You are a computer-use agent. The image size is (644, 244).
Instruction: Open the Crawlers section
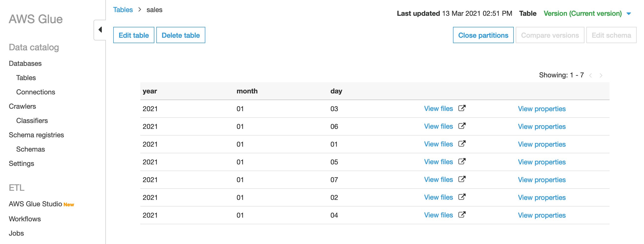[22, 106]
